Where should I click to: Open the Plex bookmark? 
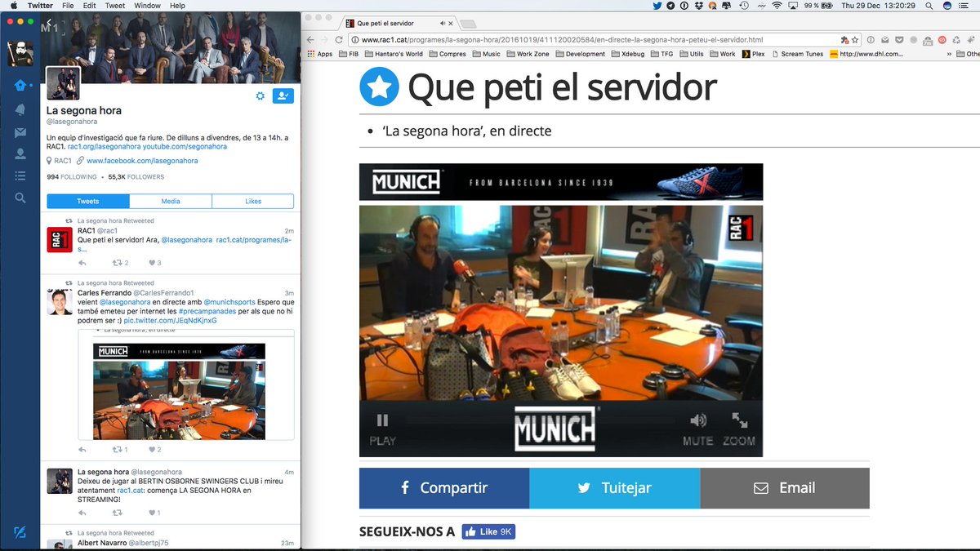pyautogui.click(x=754, y=54)
